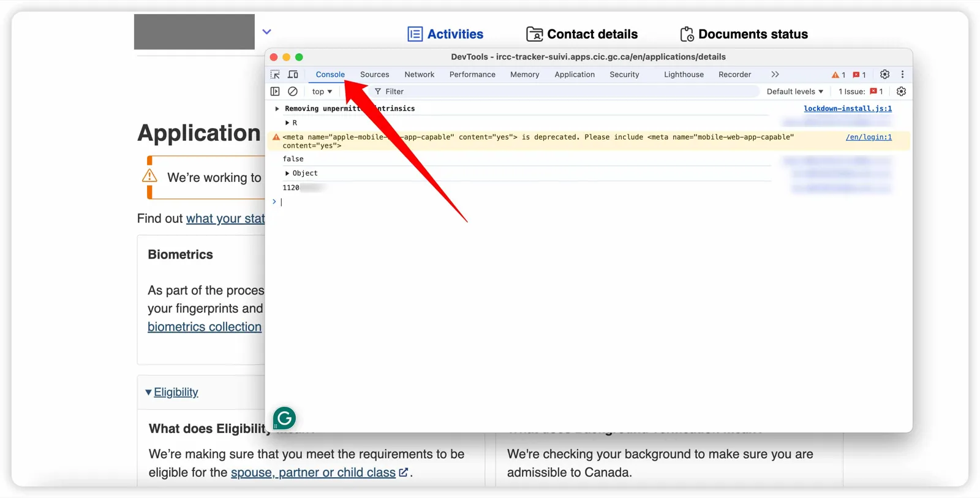Click the Contact details folder icon
This screenshot has height=498, width=980.
(535, 34)
